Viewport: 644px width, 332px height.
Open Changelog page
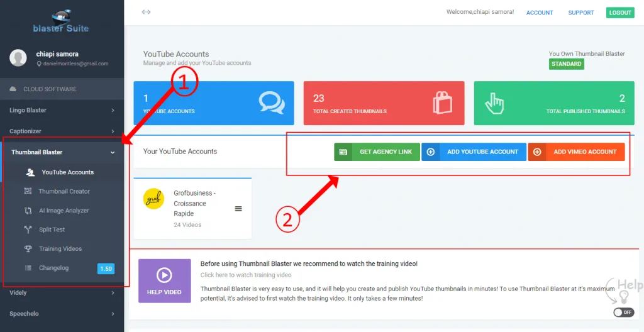tap(54, 268)
